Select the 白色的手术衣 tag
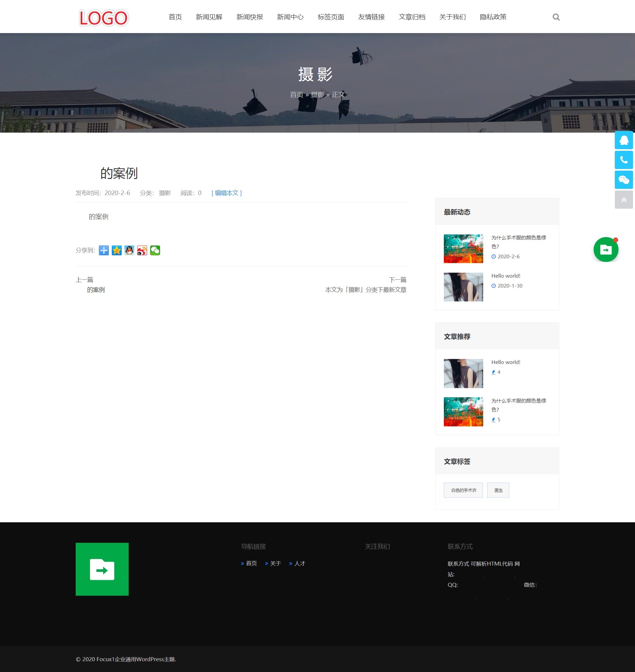This screenshot has width=635, height=672. click(463, 490)
